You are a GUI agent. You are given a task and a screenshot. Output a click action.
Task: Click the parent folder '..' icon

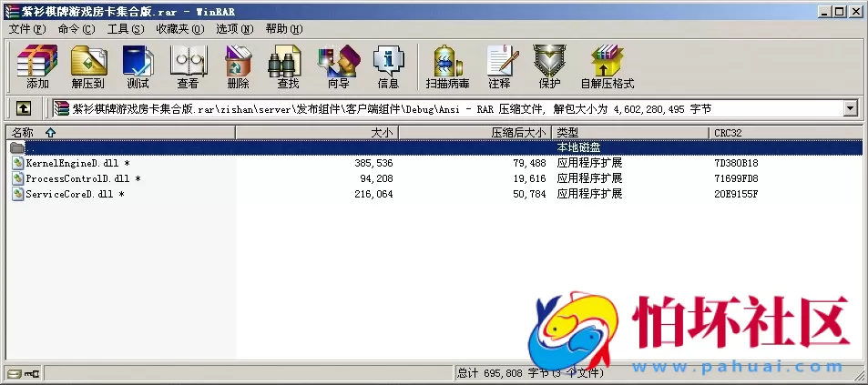pyautogui.click(x=17, y=147)
